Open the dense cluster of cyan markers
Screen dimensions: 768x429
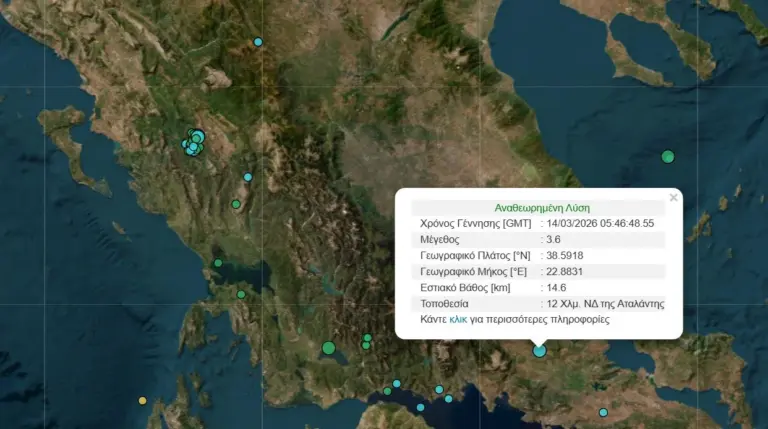coord(193,143)
